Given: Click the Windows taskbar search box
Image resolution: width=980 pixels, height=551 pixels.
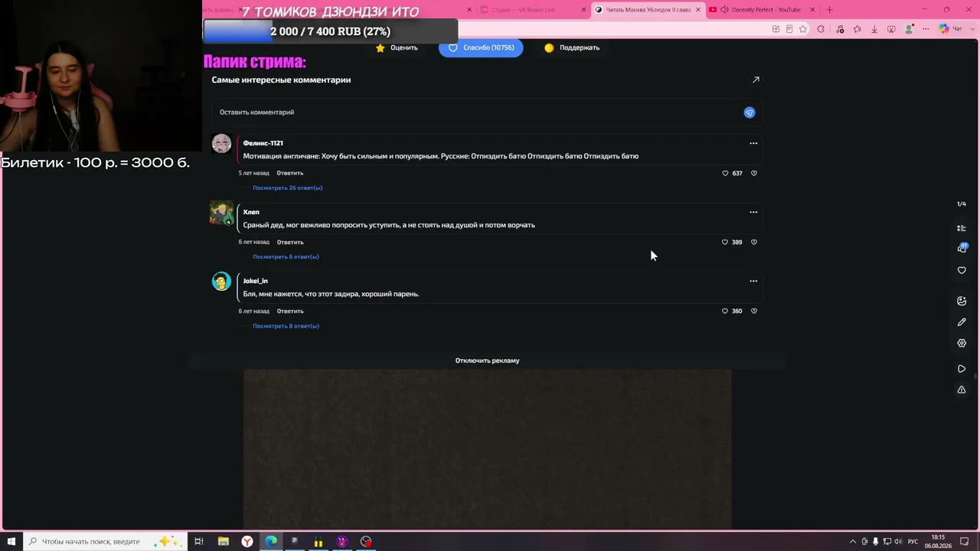Looking at the screenshot, I should [106, 541].
